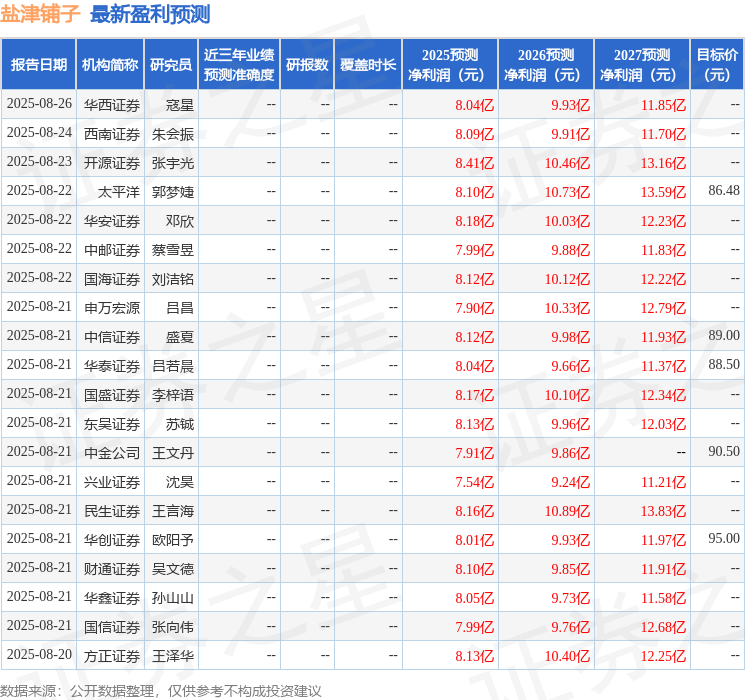Click the 12.68亿 forecast value
The height and width of the screenshot is (700, 745).
pyautogui.click(x=663, y=627)
